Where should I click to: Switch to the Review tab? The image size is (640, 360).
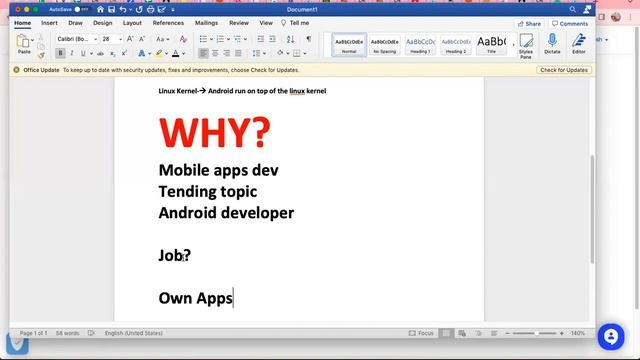239,23
